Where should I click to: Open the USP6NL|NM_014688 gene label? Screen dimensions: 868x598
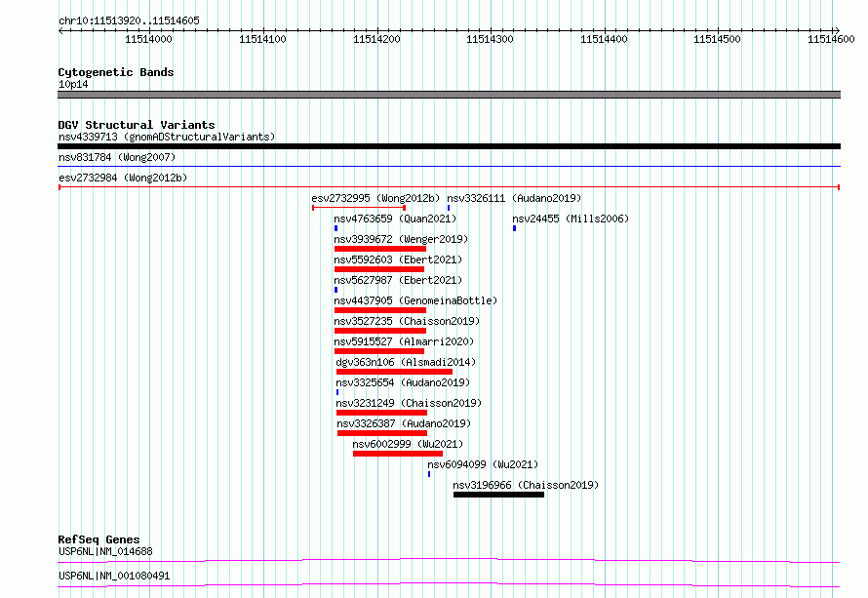click(105, 551)
